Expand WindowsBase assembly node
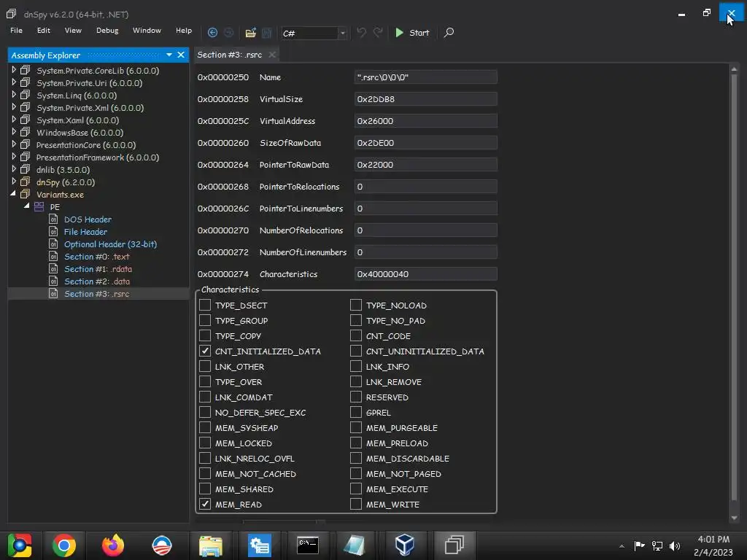The width and height of the screenshot is (747, 560). 14,132
